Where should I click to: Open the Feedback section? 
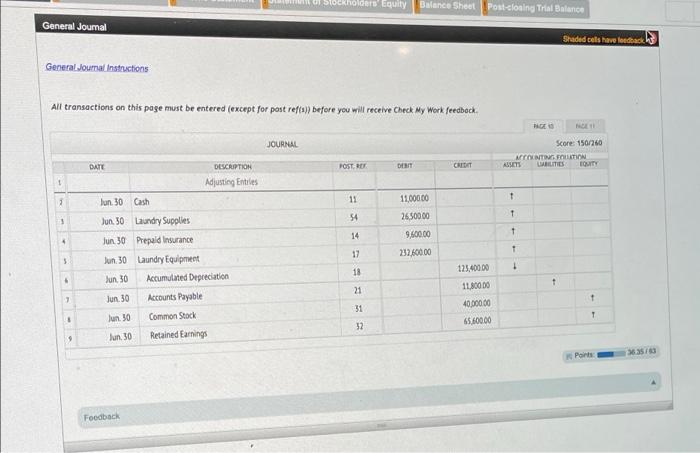102,417
